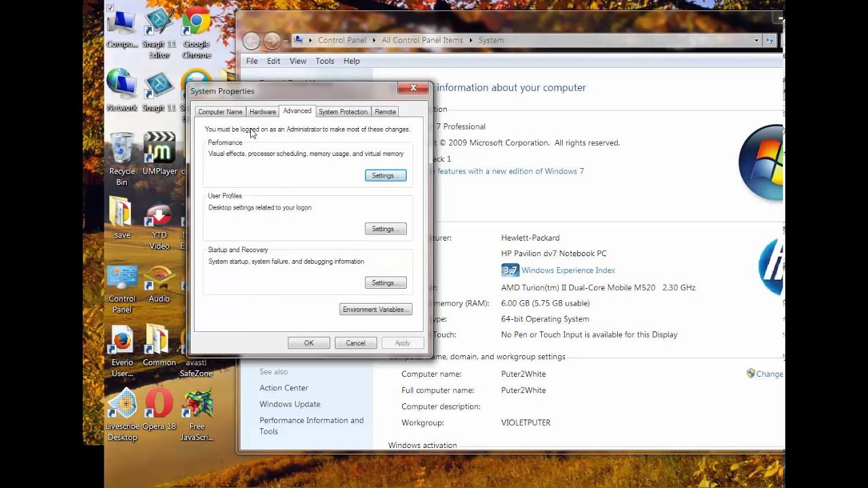
Task: Select the save folder icon
Action: 122,218
